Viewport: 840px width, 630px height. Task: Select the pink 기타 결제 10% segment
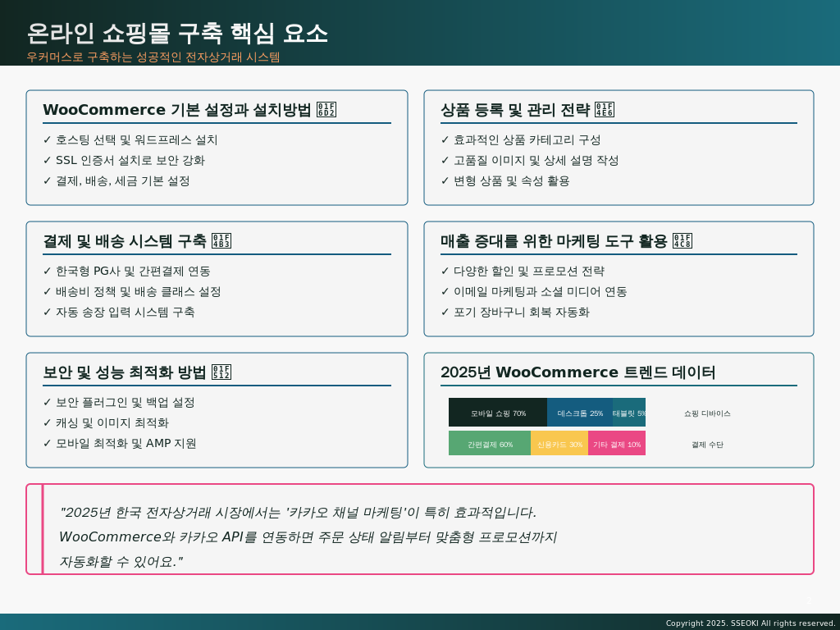pyautogui.click(x=617, y=444)
